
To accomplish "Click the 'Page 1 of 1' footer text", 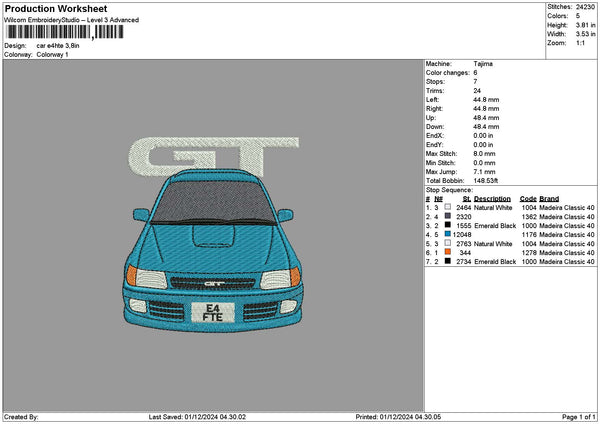I will [x=579, y=417].
